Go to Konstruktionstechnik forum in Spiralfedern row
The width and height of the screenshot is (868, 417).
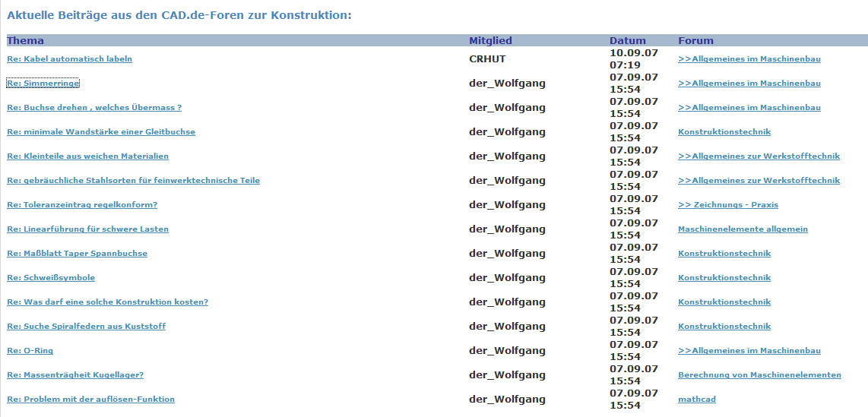coord(724,327)
